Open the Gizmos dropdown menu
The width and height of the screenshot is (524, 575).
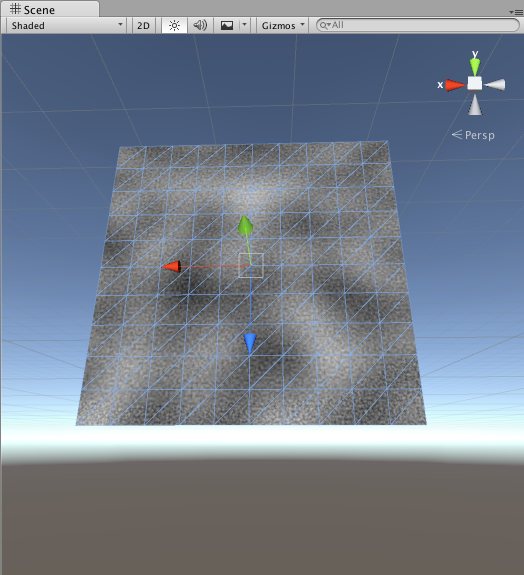click(282, 25)
